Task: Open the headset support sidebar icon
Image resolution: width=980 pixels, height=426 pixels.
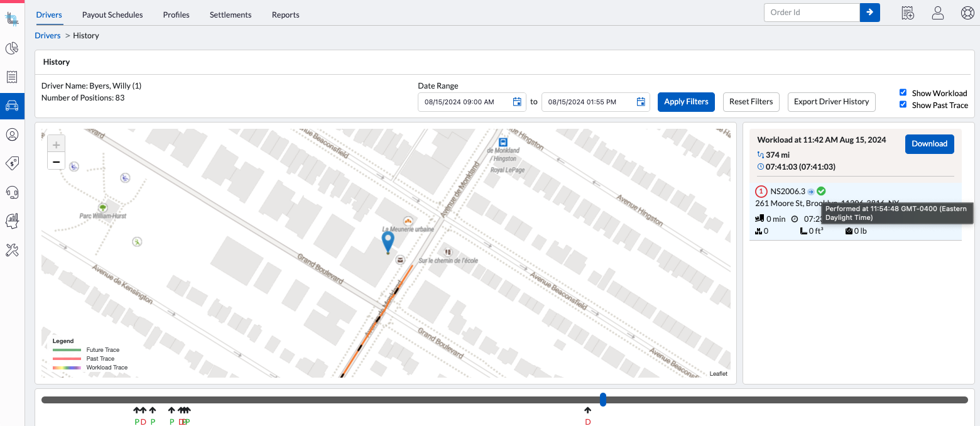Action: tap(12, 192)
